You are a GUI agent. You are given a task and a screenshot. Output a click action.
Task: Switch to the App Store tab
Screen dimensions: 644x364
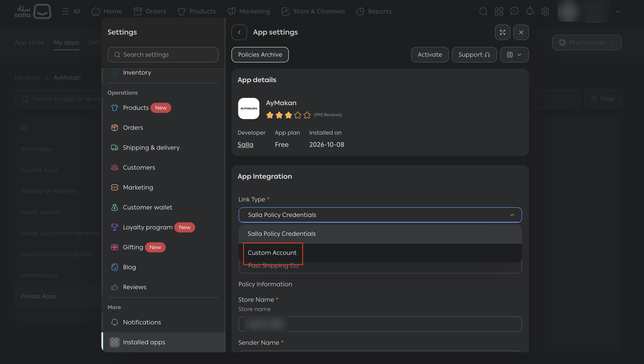pyautogui.click(x=29, y=43)
